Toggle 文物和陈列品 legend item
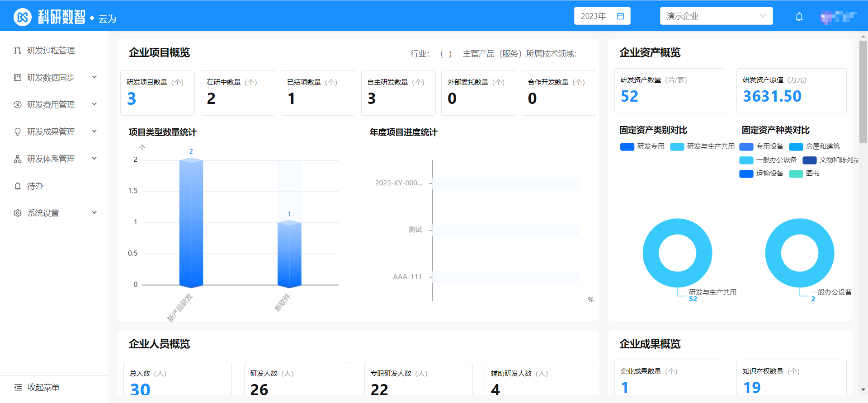The height and width of the screenshot is (403, 868). pos(831,160)
